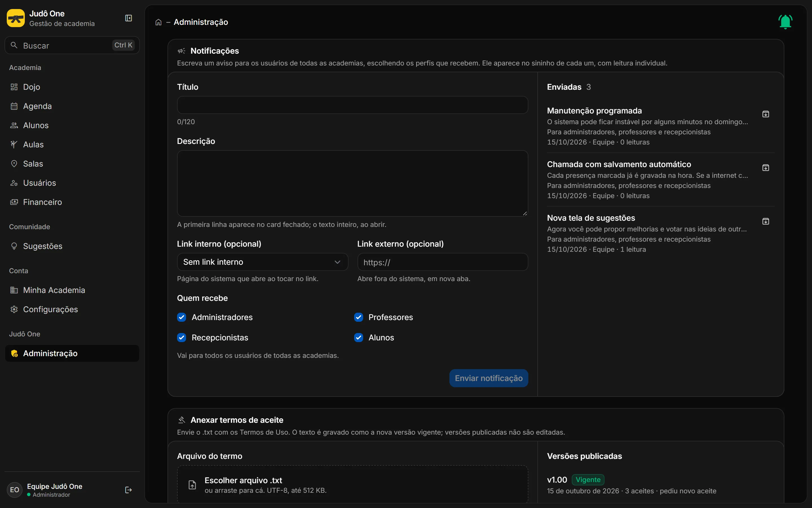Uncheck the Administradores checkbox

(182, 317)
